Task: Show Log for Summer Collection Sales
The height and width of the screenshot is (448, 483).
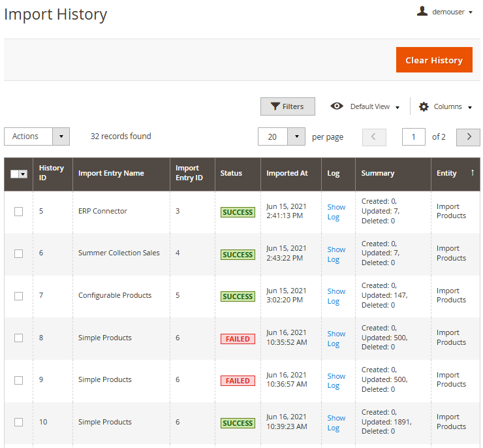Action: click(x=336, y=254)
